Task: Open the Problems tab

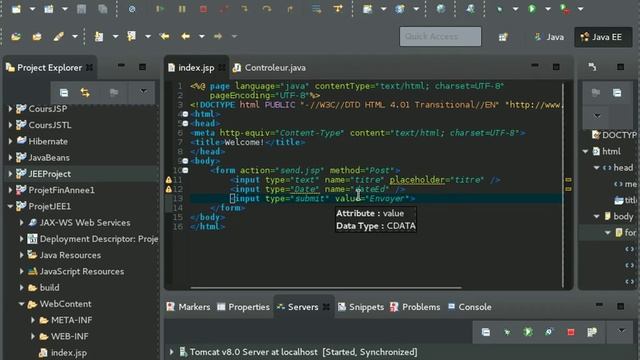Action: click(415, 307)
